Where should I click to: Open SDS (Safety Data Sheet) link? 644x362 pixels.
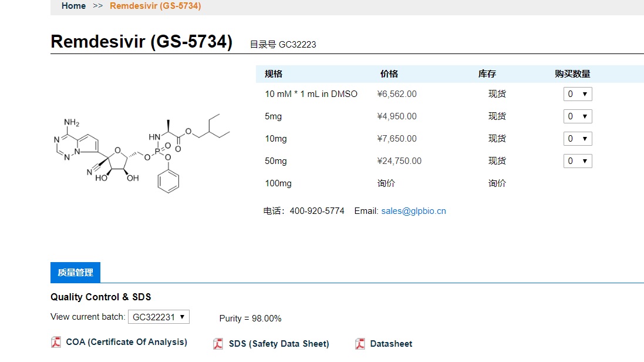[x=279, y=344]
